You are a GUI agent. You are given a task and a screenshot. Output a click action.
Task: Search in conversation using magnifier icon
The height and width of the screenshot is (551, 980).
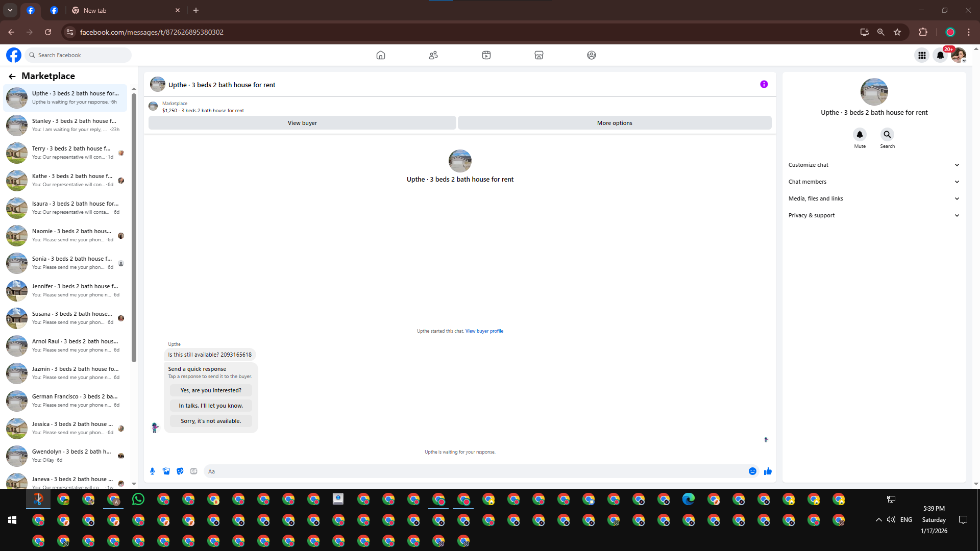(x=887, y=135)
